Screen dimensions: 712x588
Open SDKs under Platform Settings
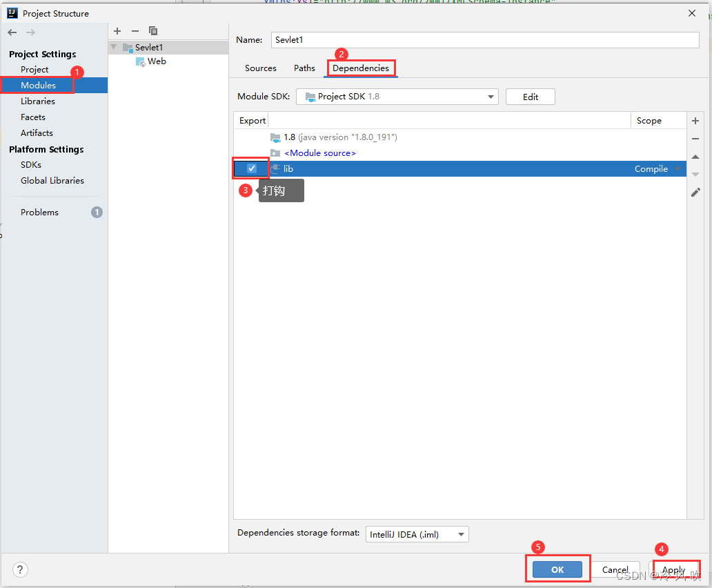point(31,165)
